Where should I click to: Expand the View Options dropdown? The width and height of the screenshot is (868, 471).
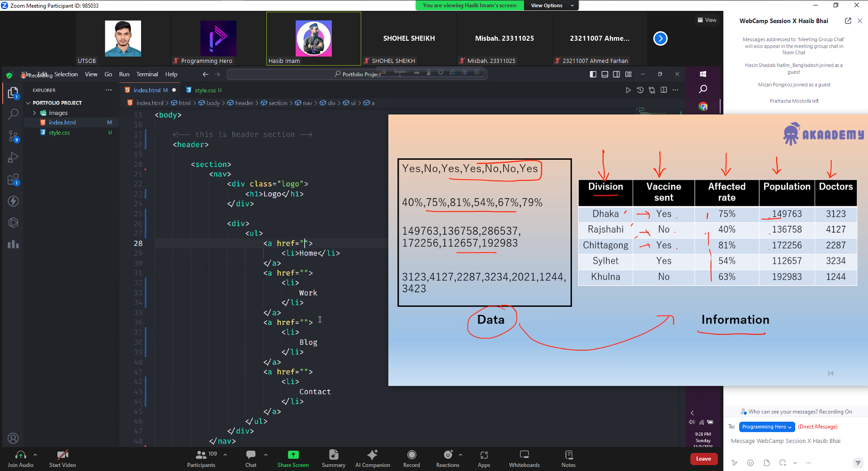pos(551,5)
